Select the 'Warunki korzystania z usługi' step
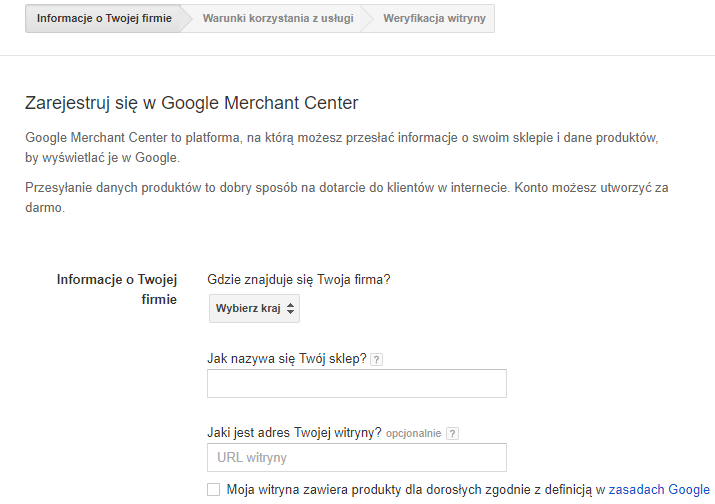Viewport: 715px width, 504px height. [278, 18]
